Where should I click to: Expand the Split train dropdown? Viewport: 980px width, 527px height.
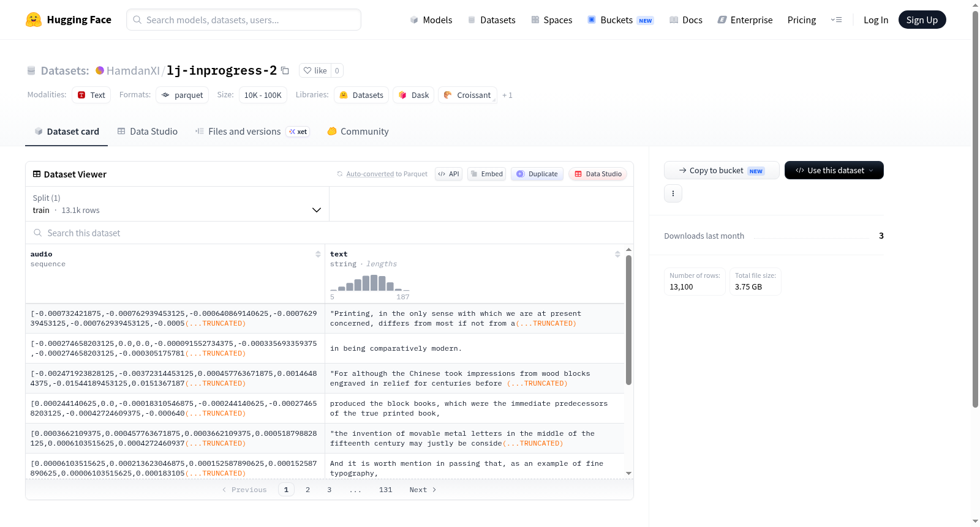177,204
